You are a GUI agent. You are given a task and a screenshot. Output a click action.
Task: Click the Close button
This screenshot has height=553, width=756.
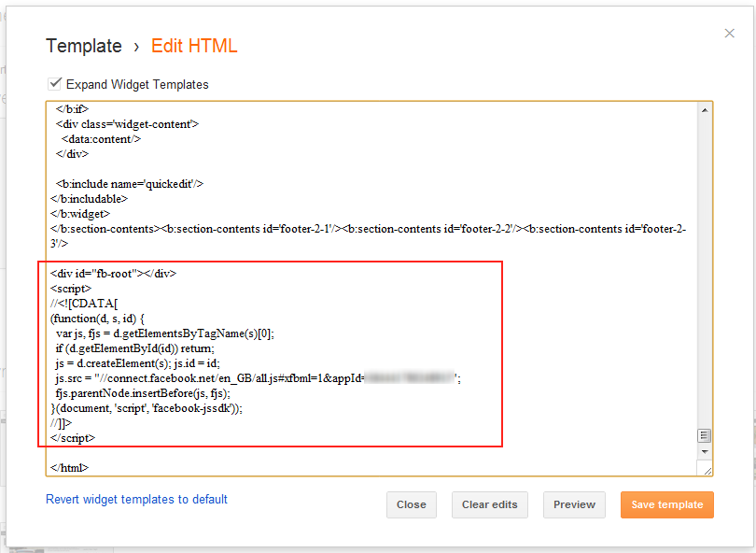412,504
